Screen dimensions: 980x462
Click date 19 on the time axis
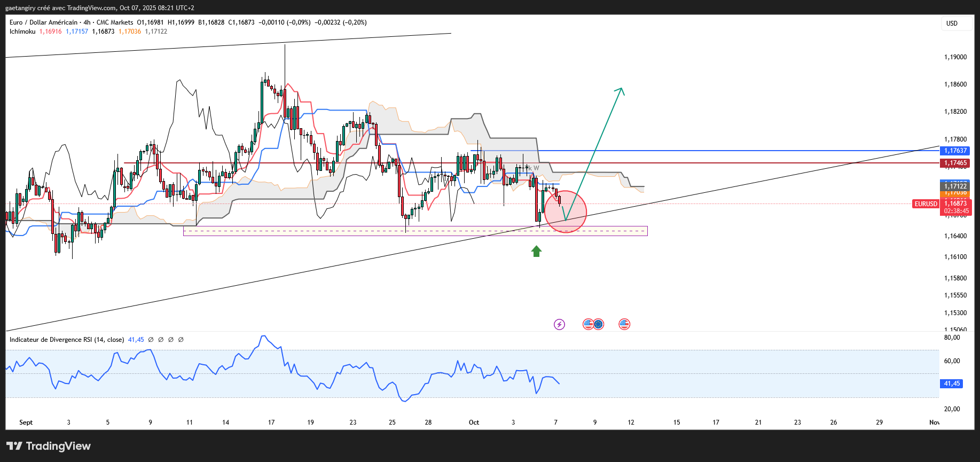coord(310,422)
